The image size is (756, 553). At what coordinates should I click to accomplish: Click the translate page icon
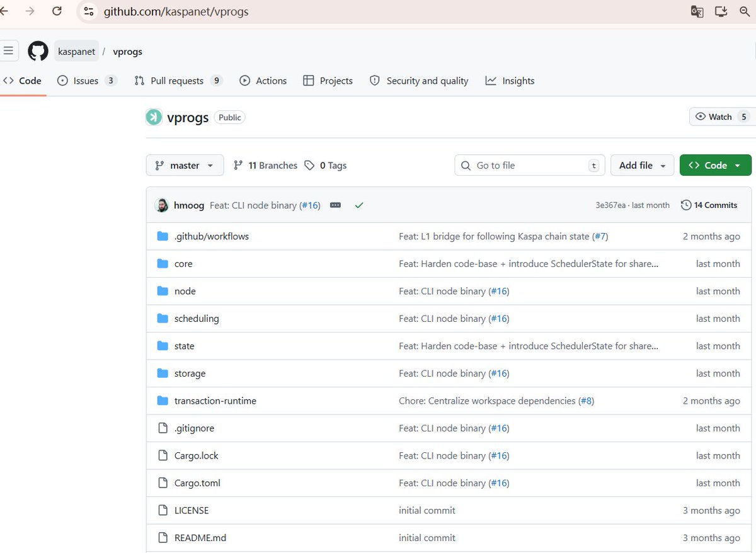pos(697,11)
